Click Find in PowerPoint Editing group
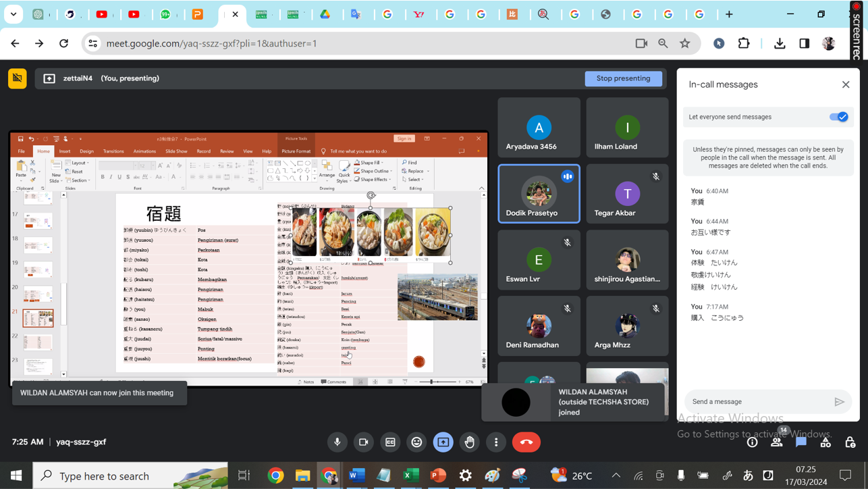 [410, 163]
